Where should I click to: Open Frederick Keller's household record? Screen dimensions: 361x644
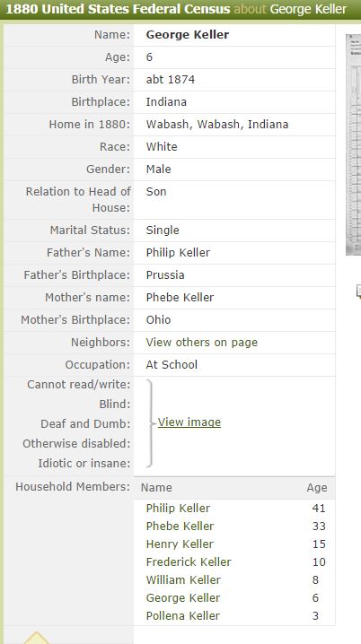189,561
